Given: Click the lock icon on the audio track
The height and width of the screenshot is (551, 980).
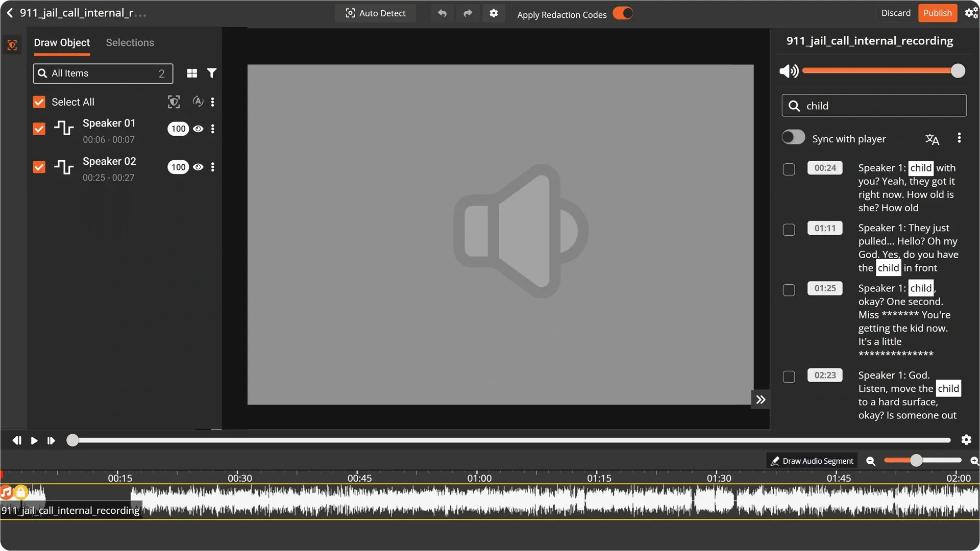Looking at the screenshot, I should (x=20, y=492).
